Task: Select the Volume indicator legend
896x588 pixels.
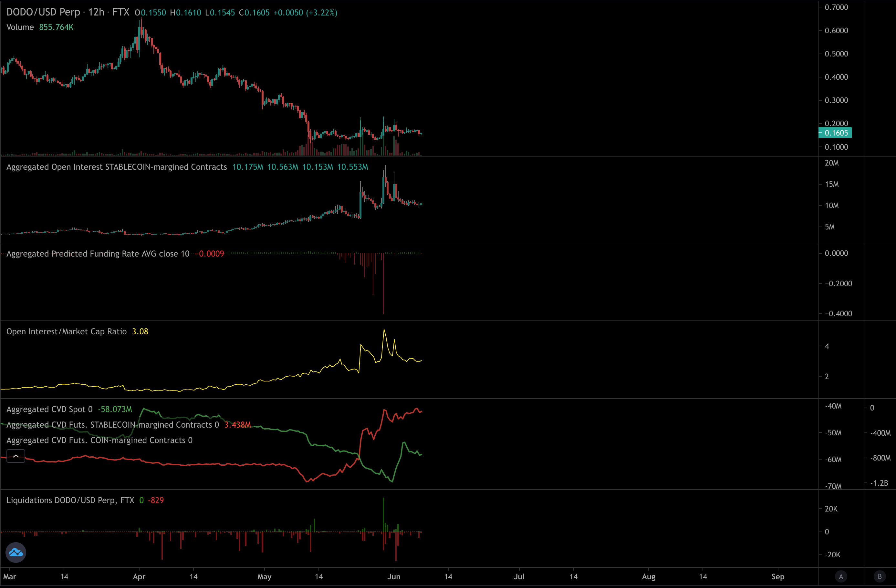Action: point(20,27)
